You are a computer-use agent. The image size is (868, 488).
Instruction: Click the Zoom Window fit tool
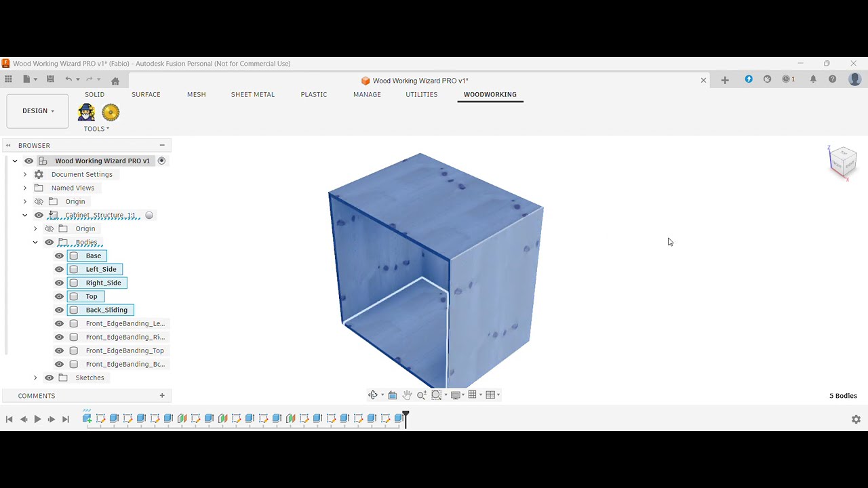pos(437,395)
